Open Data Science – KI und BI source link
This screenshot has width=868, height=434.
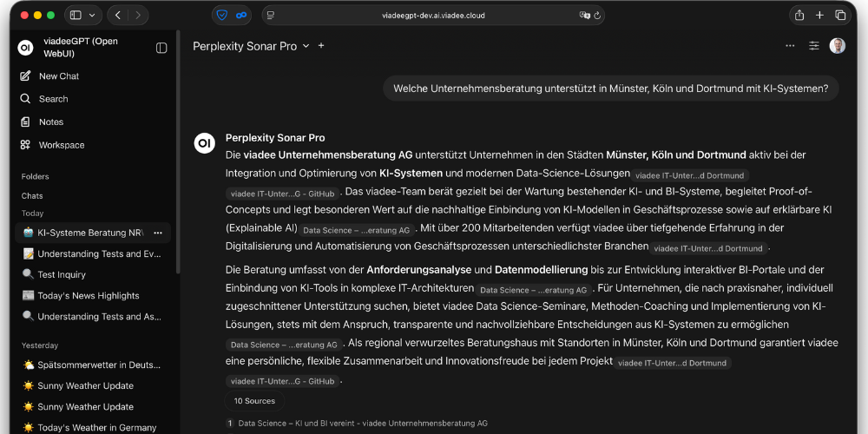362,424
